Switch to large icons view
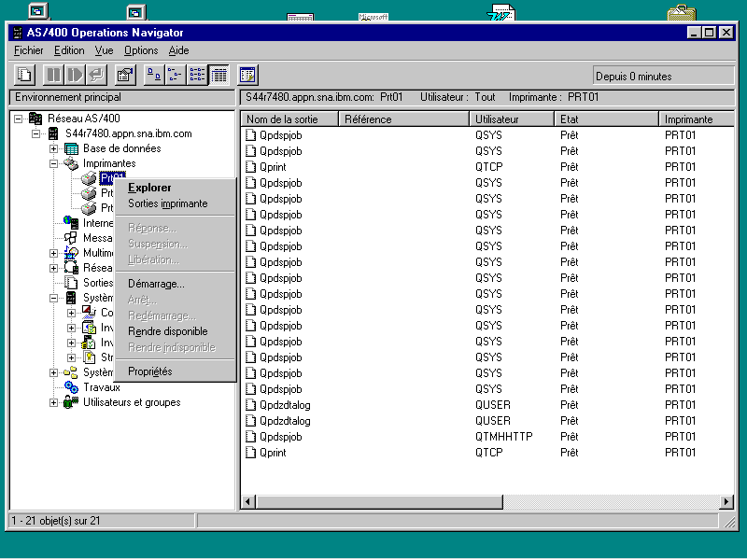 (x=154, y=75)
